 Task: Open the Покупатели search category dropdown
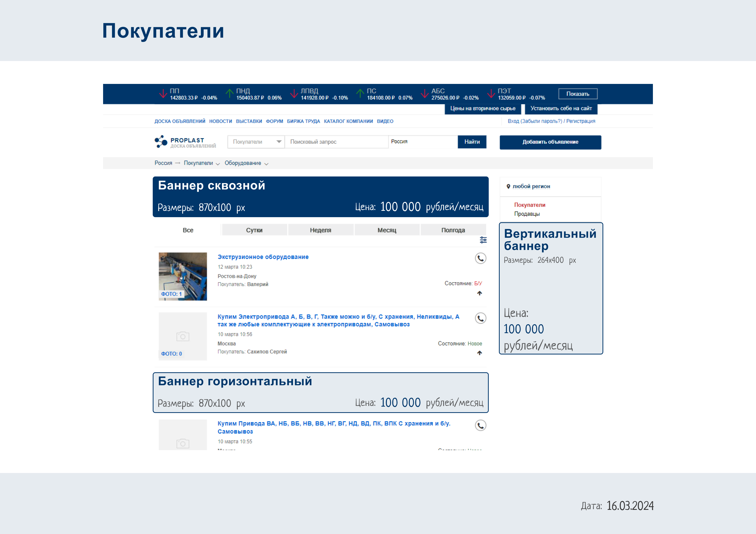pos(256,142)
